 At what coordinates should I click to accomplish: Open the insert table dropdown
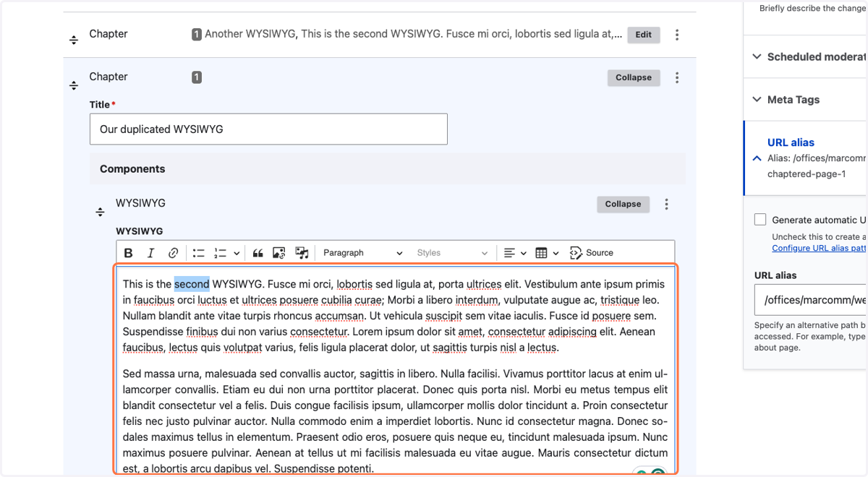[x=547, y=253]
